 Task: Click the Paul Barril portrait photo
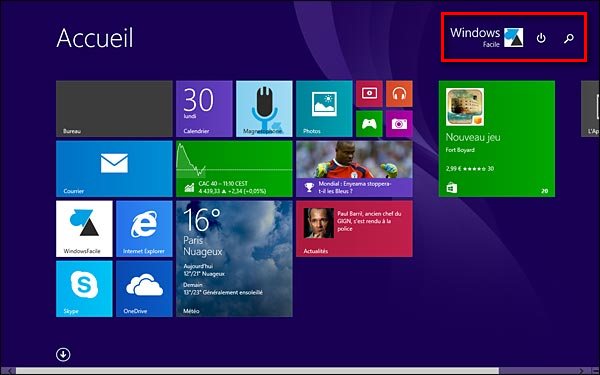click(x=319, y=223)
